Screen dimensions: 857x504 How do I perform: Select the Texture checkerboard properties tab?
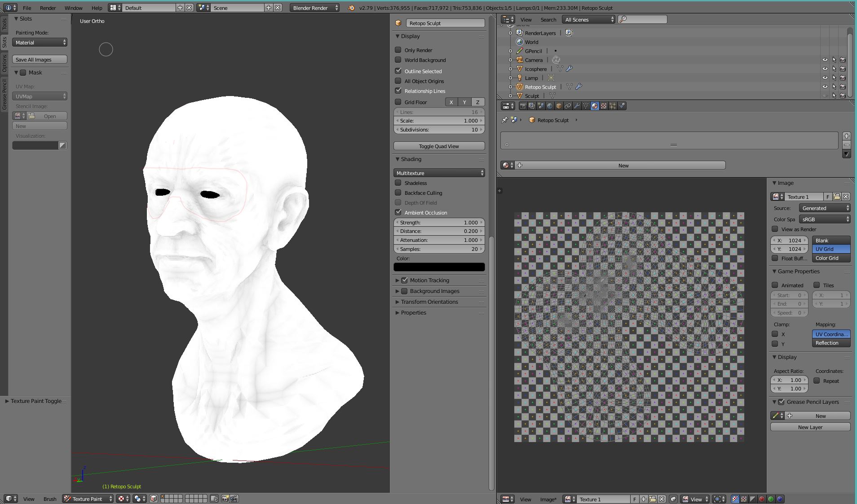(x=604, y=106)
